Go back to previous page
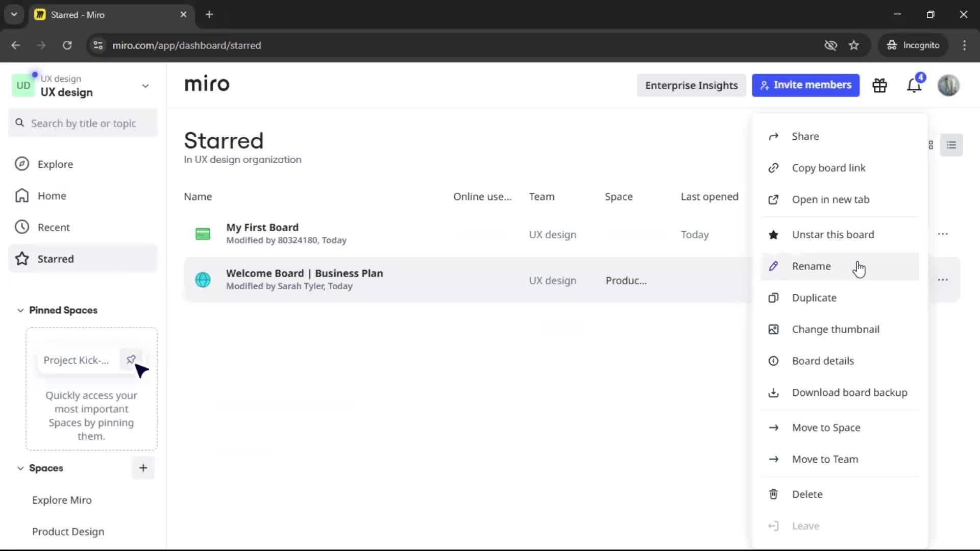 tap(16, 45)
